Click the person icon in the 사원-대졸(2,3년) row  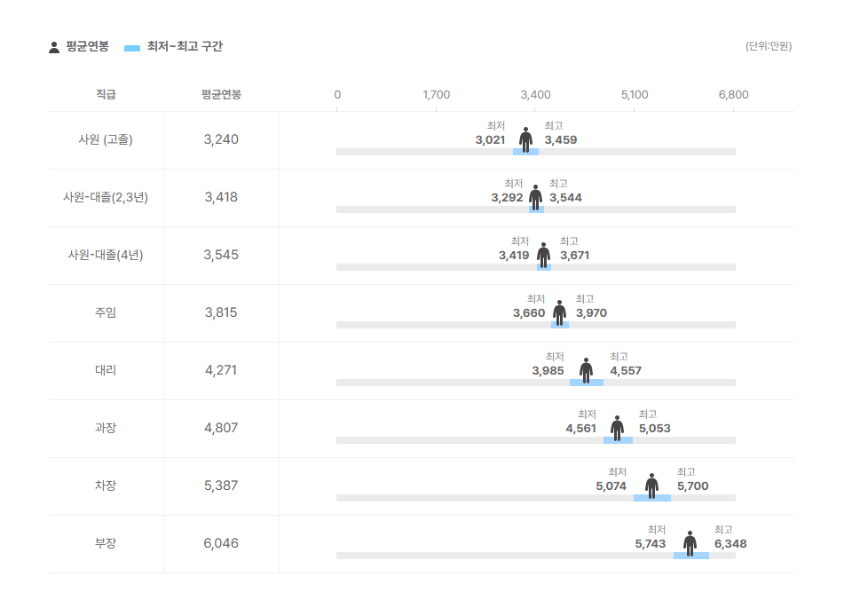pos(535,197)
